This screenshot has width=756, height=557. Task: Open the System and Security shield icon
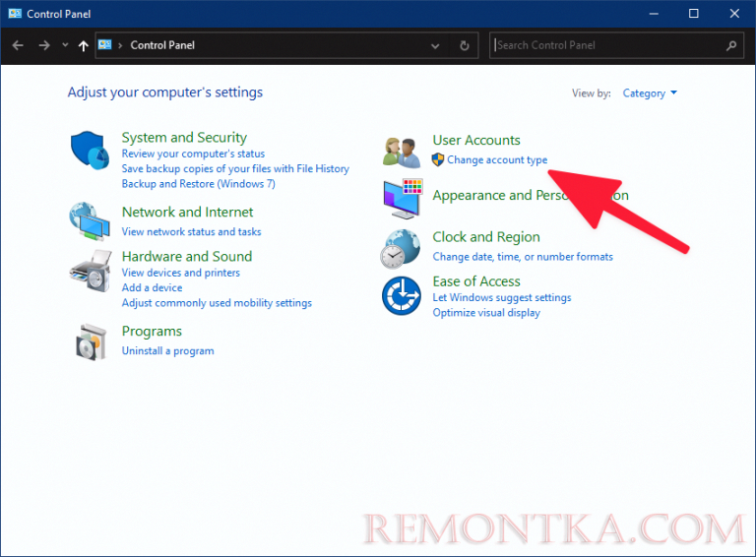click(91, 151)
